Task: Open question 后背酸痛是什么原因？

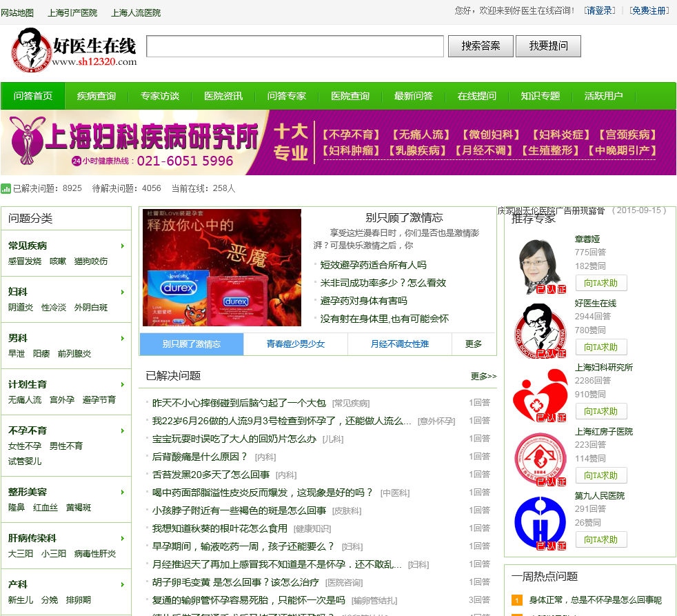Action: [200, 457]
